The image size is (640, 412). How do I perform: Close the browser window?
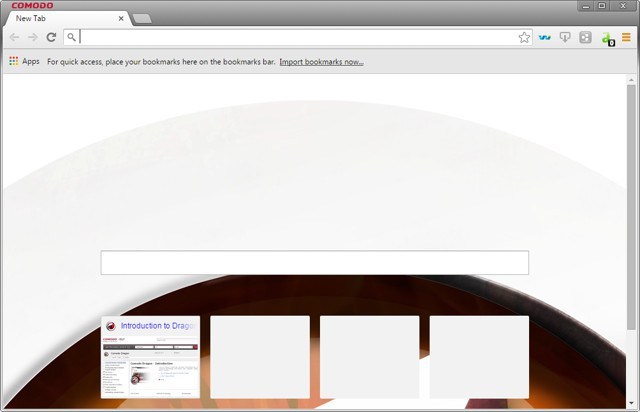click(x=623, y=6)
